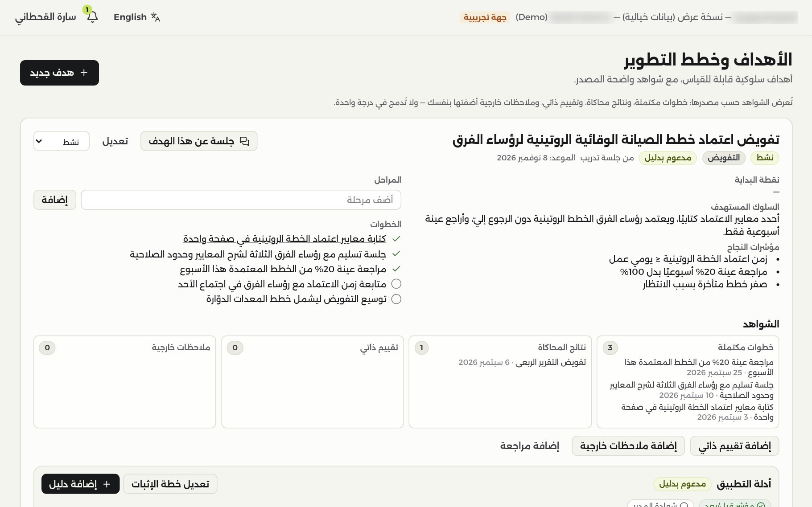Click the translate icon beside English
Screen dimensions: 812x507
coord(155,17)
